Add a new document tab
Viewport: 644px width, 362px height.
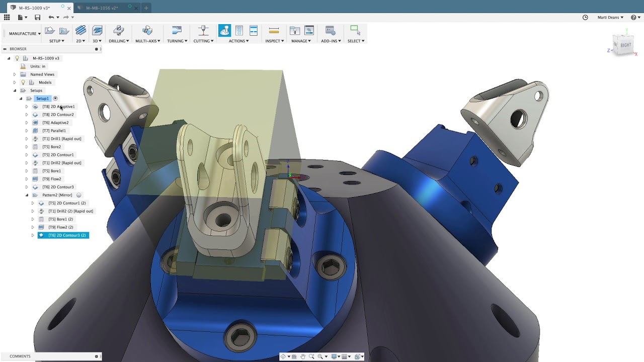pyautogui.click(x=146, y=8)
